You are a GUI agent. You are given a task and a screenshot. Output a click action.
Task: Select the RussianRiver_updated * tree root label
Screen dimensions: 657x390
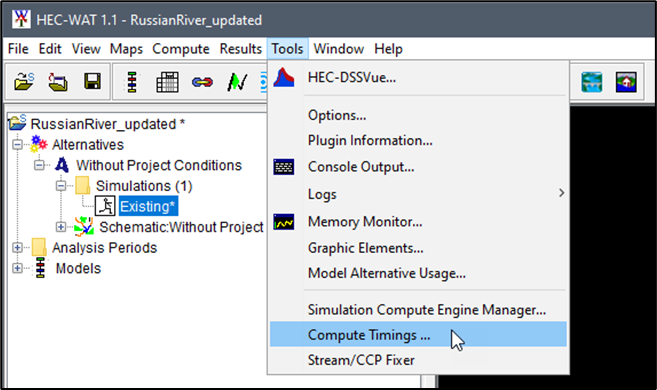point(108,124)
